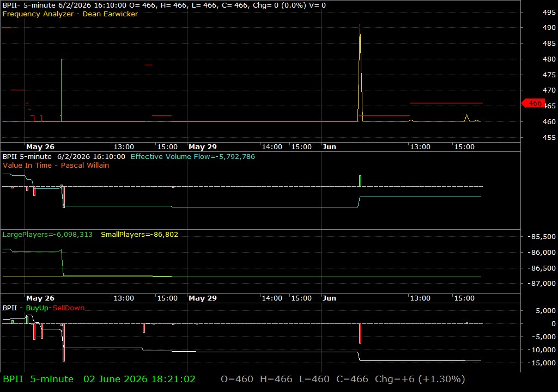Screen dimensions: 558x392
Task: Click 'May 26' date on top time axis
Action: coord(40,146)
